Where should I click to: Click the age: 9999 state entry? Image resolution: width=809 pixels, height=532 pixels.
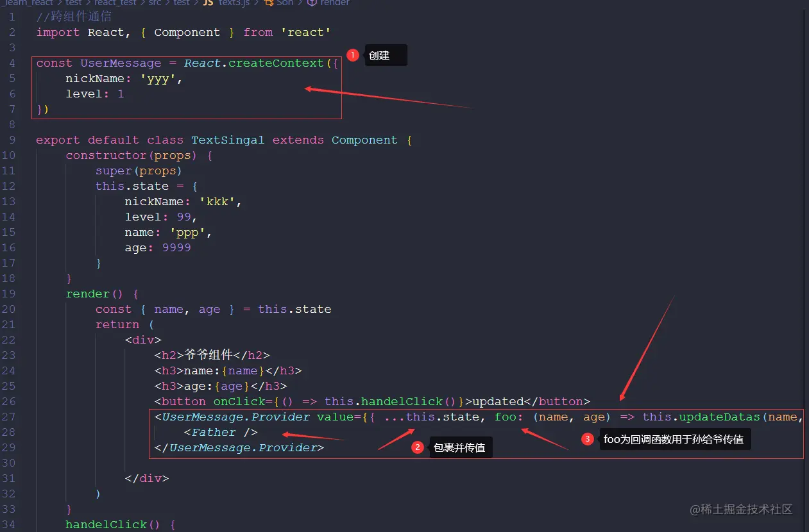click(x=158, y=247)
